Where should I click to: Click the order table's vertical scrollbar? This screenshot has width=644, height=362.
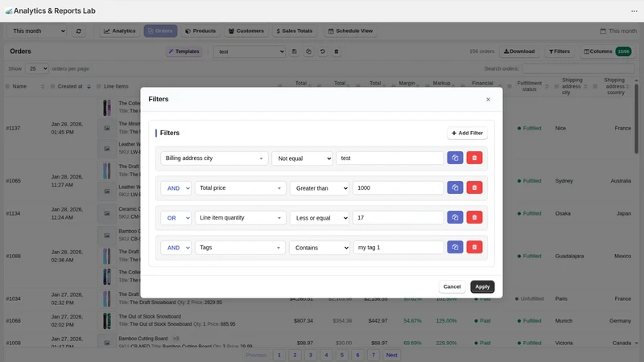[636, 119]
